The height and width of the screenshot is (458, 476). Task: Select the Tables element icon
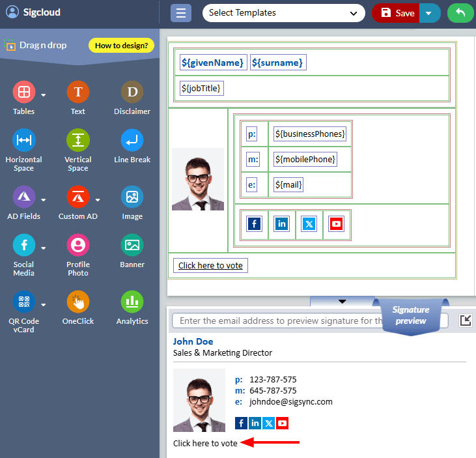click(x=24, y=93)
